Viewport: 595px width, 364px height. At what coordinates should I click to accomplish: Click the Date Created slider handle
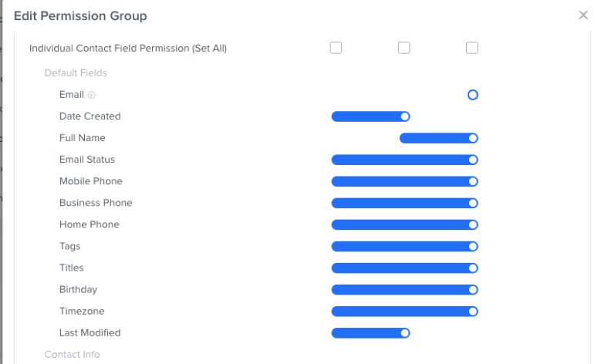coord(405,116)
